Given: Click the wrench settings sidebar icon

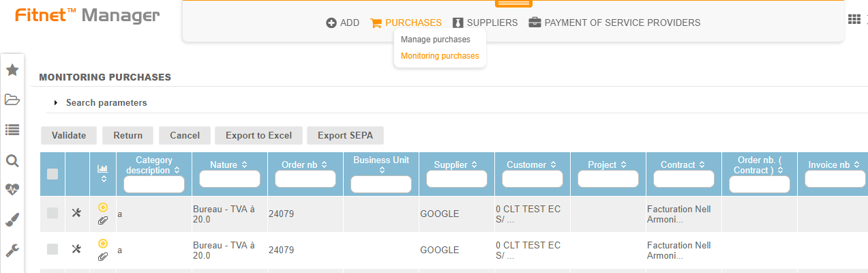Looking at the screenshot, I should click(12, 250).
